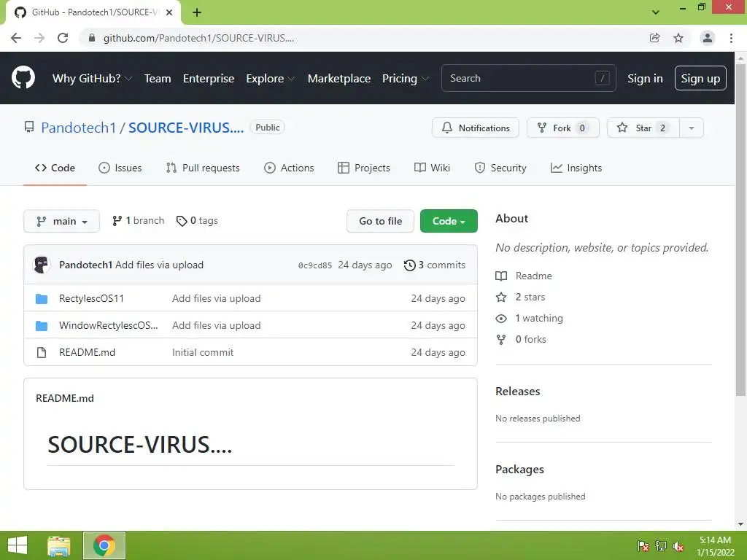Click the network tray icon

661,546
